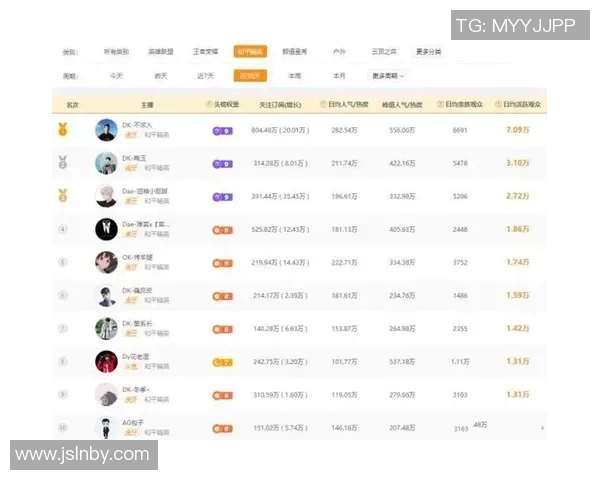
Task: Click orange level 8 badge in 140.28万 row
Action: (x=223, y=330)
